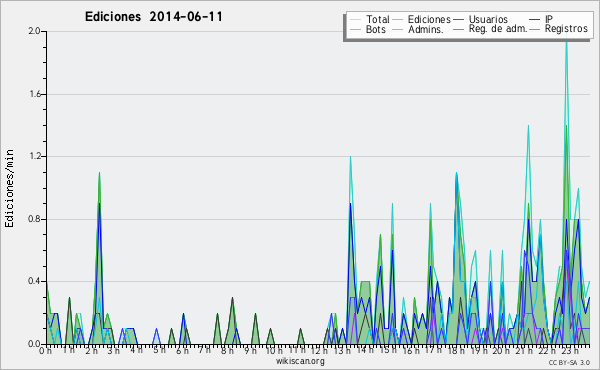Click the '8 h' x-axis label
This screenshot has width=600, height=370.
227,350
